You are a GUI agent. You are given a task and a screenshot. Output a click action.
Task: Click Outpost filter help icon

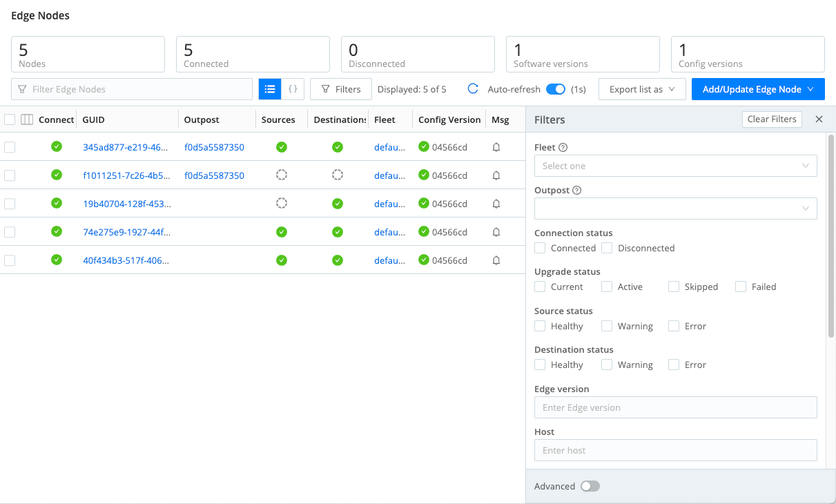click(x=577, y=191)
